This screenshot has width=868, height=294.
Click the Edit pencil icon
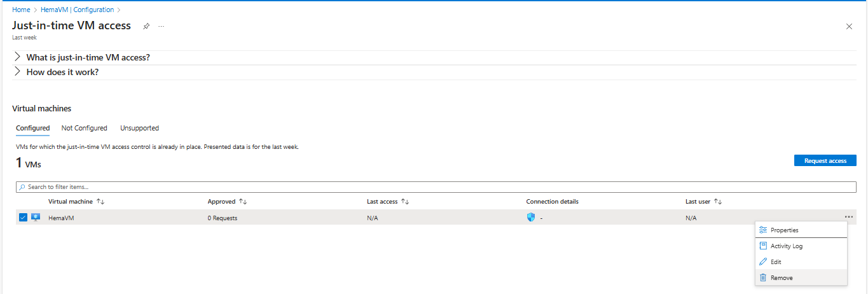coord(763,262)
